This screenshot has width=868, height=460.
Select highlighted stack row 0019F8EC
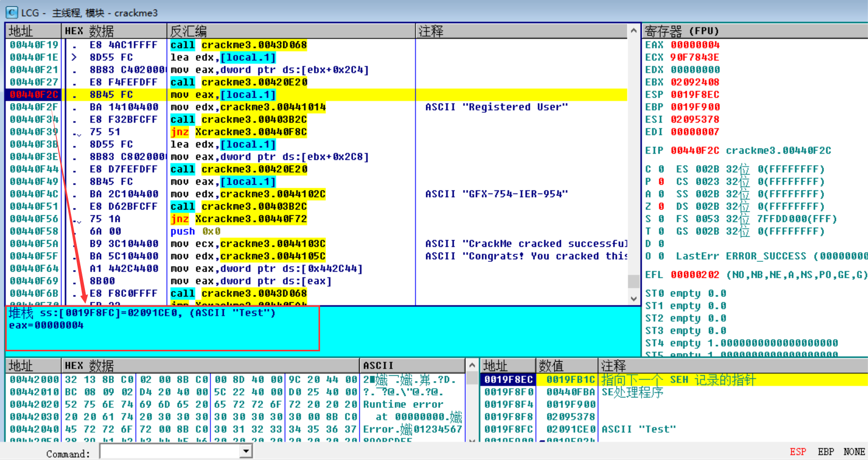coord(674,379)
